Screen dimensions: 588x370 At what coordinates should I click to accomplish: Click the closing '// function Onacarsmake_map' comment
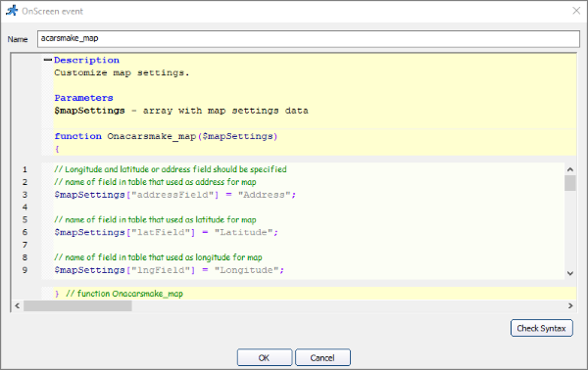click(124, 294)
